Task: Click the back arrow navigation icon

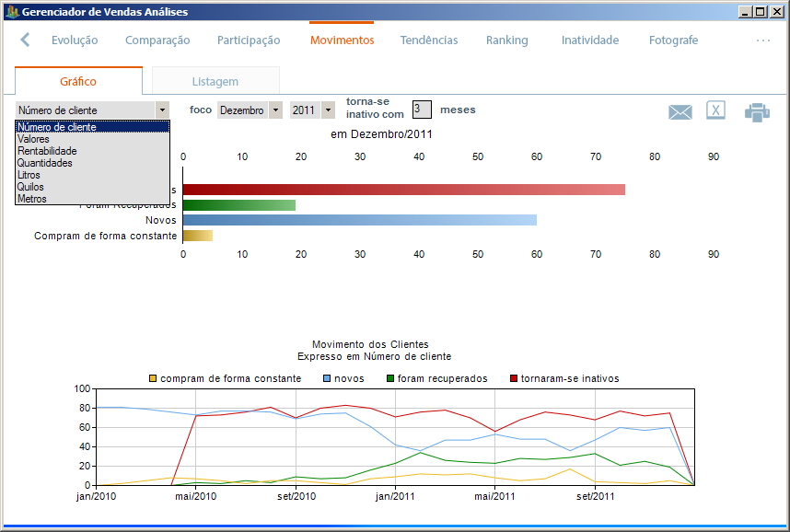Action: point(26,40)
